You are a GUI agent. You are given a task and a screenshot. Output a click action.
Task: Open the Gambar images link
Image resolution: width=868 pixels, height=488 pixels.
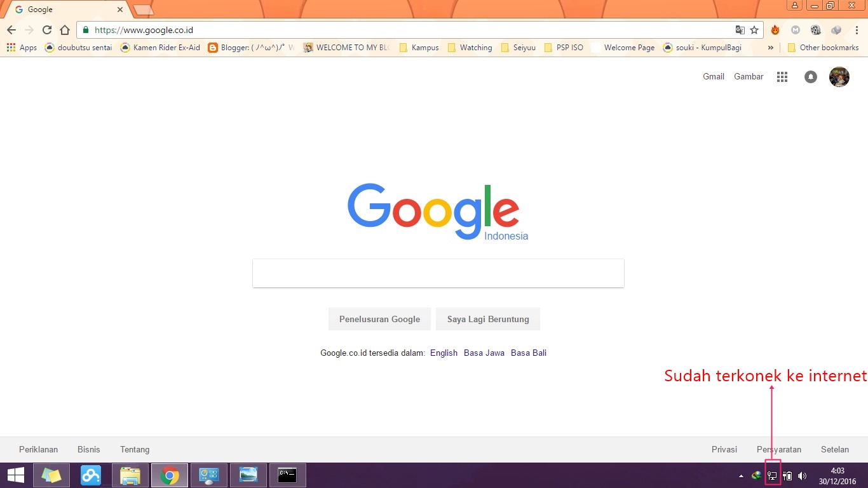749,76
